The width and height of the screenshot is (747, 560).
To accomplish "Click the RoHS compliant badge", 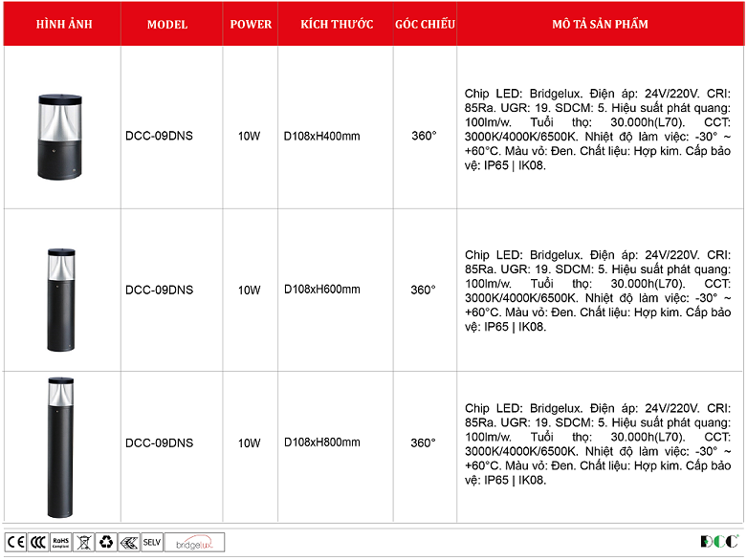I will coord(61,542).
